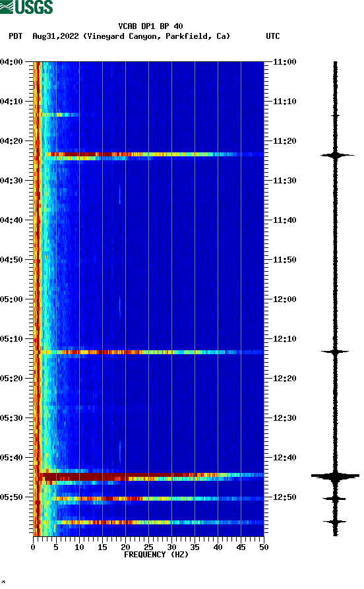Click the 10 Hz frequency tick label

click(79, 547)
